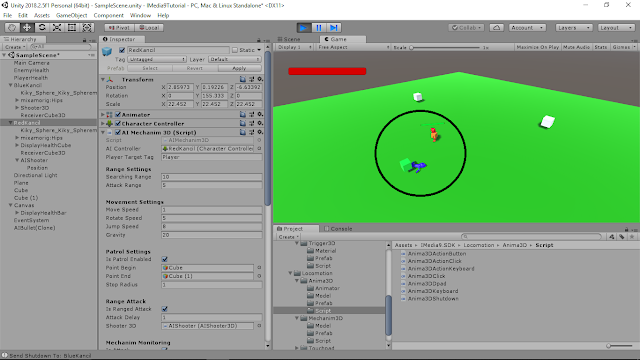This screenshot has width=640, height=360.
Task: Open the Cloud services icon
Action: [496, 27]
